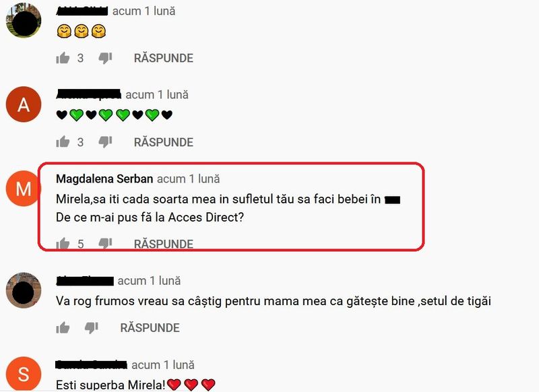Dislike the green and black hearts comment
The width and height of the screenshot is (539, 392).
click(x=105, y=142)
